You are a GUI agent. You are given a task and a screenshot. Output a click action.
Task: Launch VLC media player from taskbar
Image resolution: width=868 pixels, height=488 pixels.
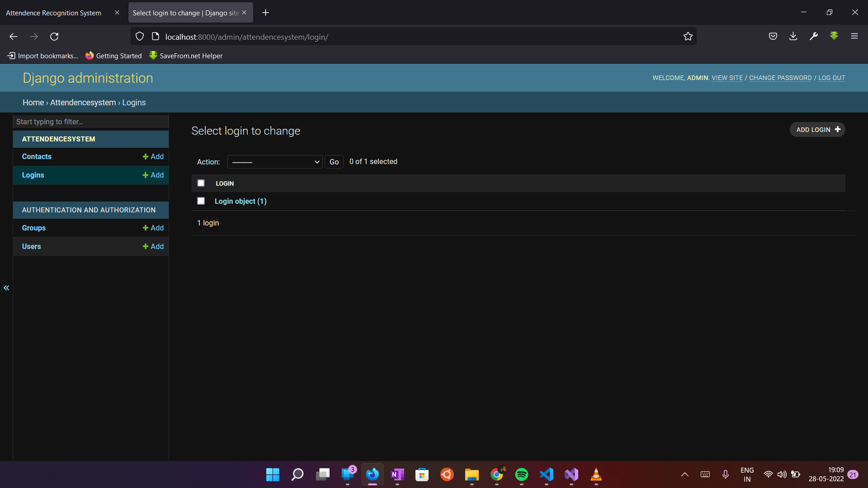coord(596,475)
